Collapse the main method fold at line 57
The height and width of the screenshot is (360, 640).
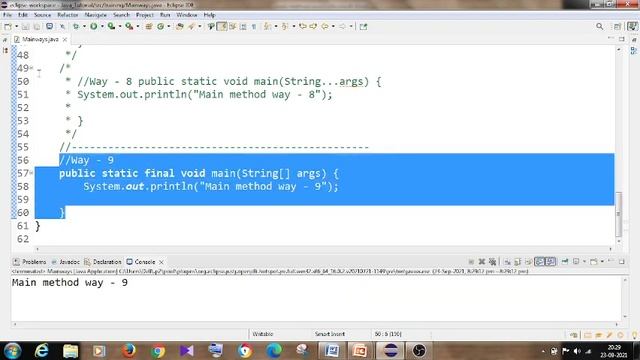(31, 173)
